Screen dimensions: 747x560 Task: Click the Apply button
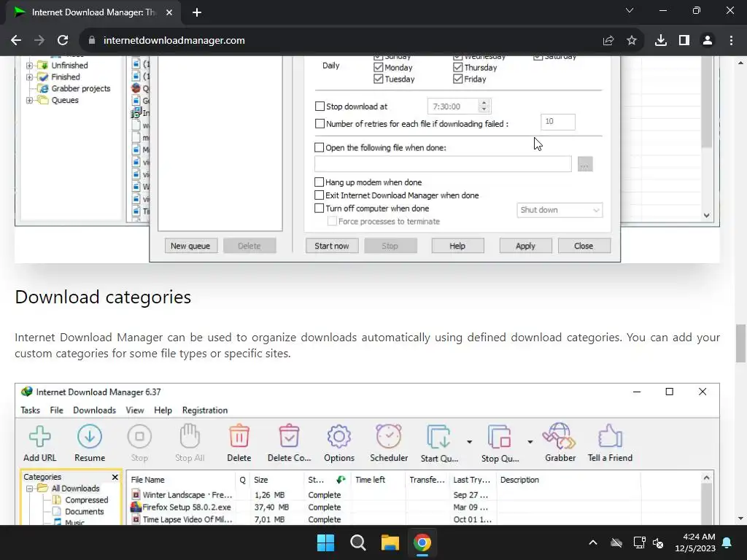(x=525, y=246)
